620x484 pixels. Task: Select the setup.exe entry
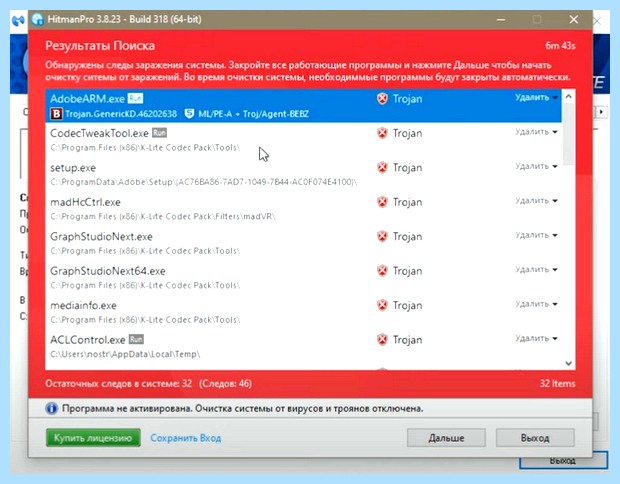point(303,174)
